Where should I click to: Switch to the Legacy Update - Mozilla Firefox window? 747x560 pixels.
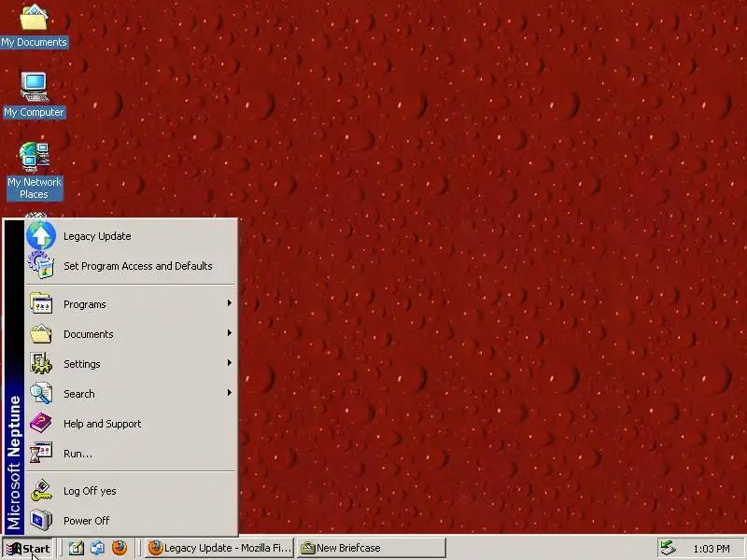pos(219,548)
